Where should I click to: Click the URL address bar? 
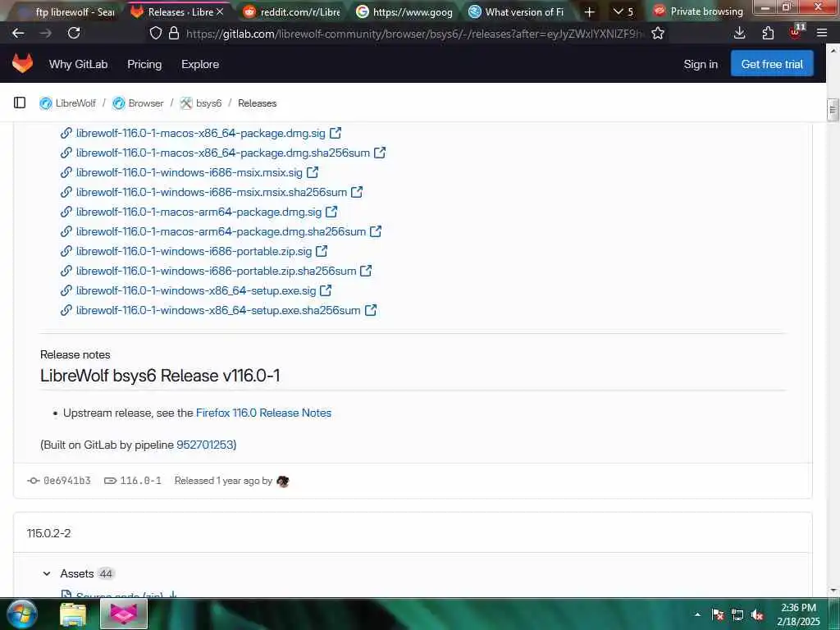pyautogui.click(x=413, y=34)
